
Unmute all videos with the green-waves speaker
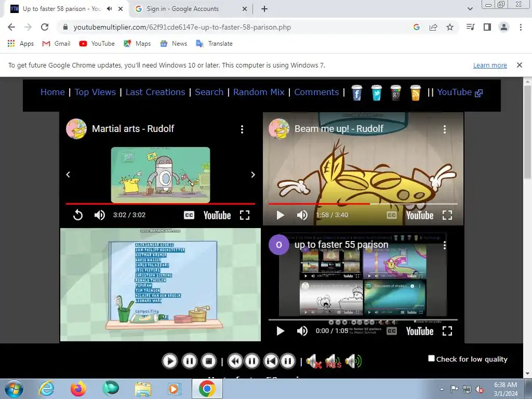point(353,362)
